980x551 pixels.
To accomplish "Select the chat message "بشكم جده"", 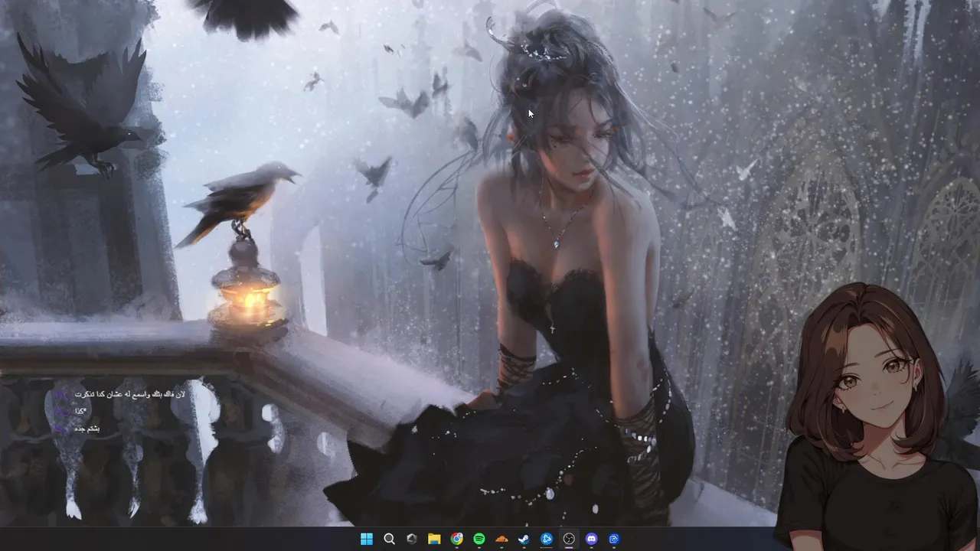I will [87, 429].
